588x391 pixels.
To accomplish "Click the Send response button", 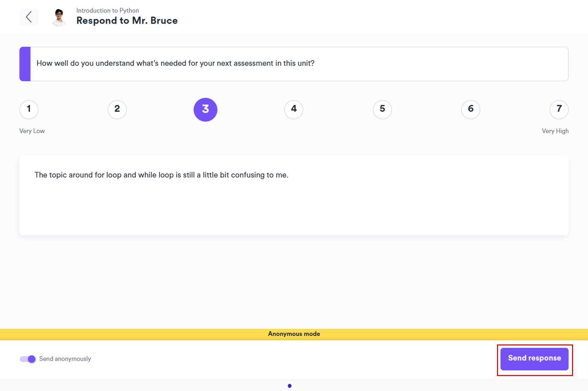I will (x=534, y=359).
